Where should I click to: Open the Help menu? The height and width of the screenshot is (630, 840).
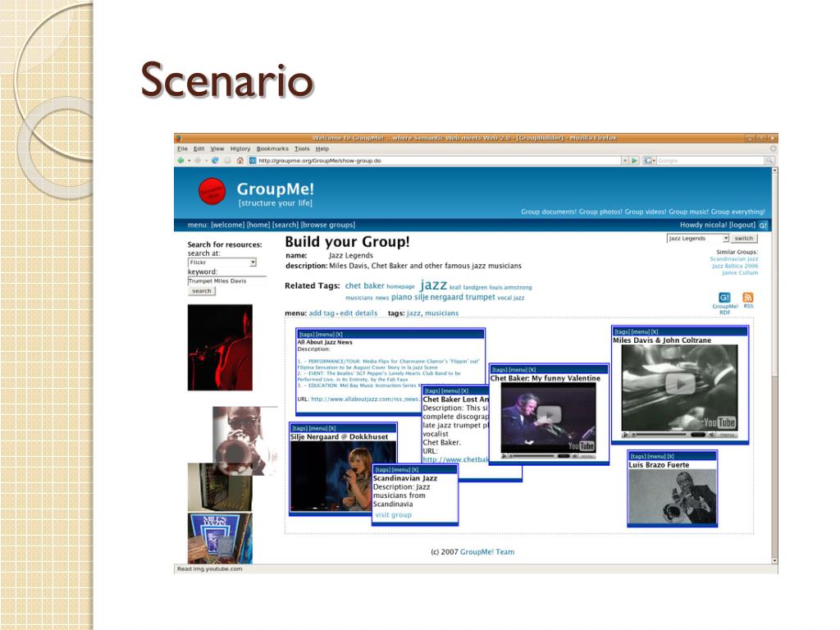pyautogui.click(x=322, y=149)
